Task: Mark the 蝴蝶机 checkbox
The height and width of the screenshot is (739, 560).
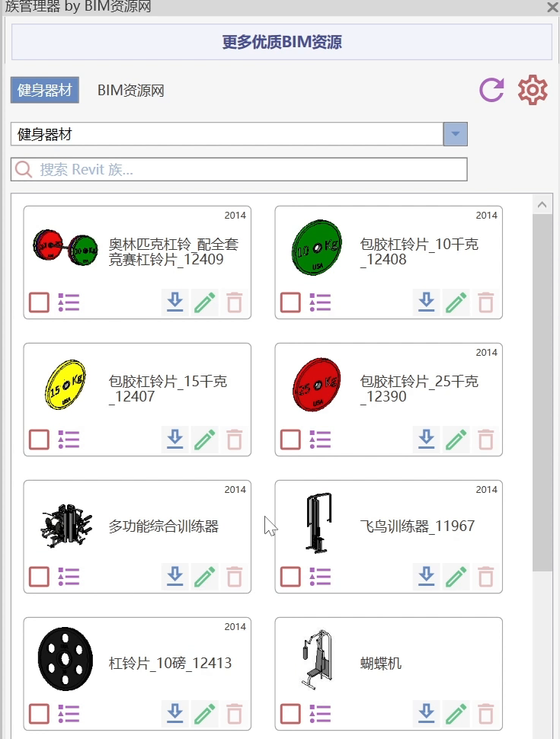Action: coord(290,714)
